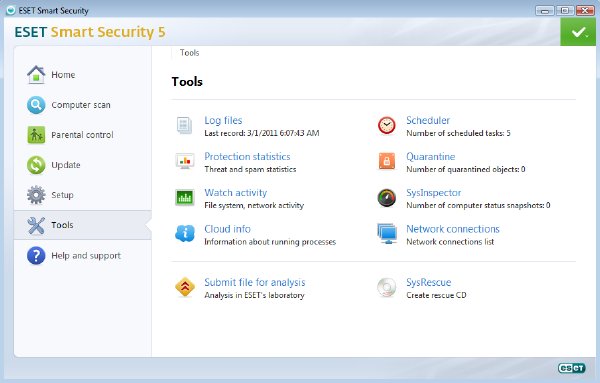Screen dimensions: 600x383
Task: Click the Cloud info icon
Action: (185, 233)
